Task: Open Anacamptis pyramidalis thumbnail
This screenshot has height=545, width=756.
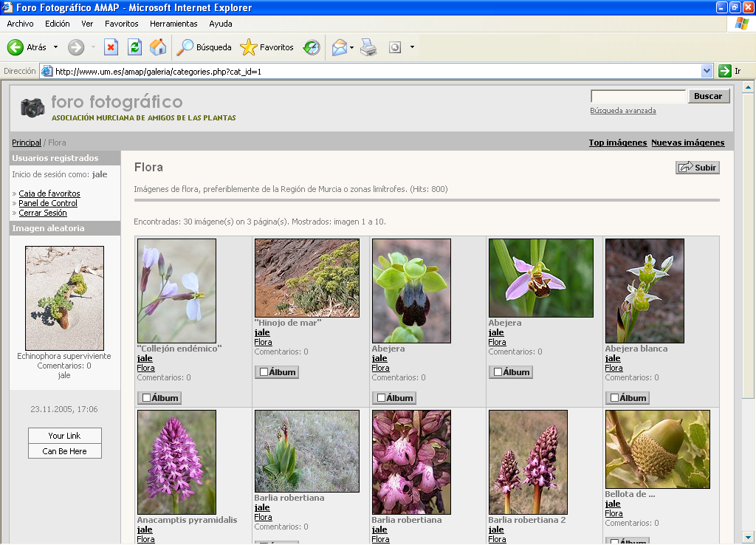Action: tap(176, 462)
